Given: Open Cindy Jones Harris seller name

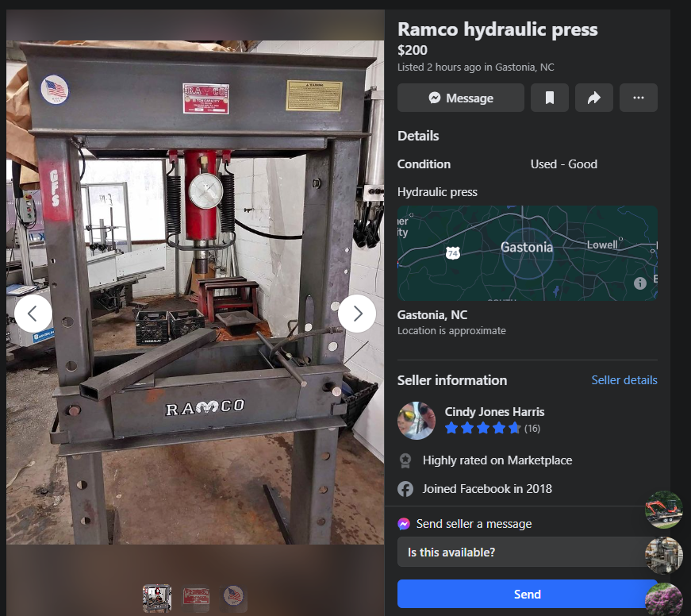Looking at the screenshot, I should pyautogui.click(x=494, y=411).
